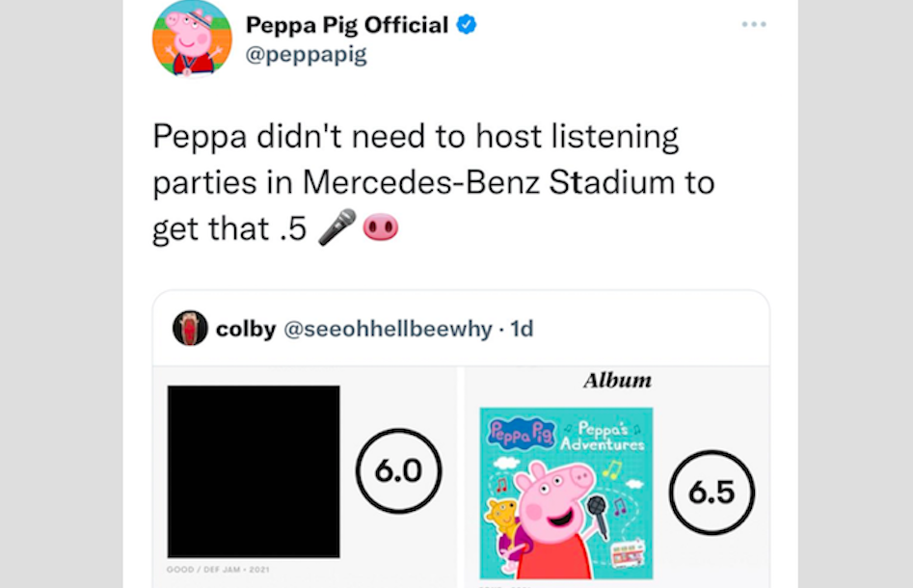Open Peppa Pig Official profile avatar
913x588 pixels.
coord(192,39)
